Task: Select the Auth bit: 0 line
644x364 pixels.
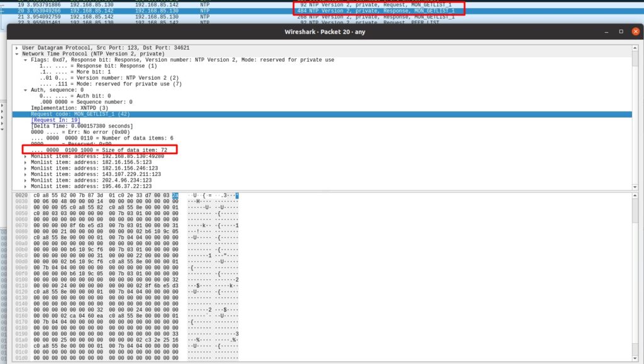Action: tap(75, 96)
